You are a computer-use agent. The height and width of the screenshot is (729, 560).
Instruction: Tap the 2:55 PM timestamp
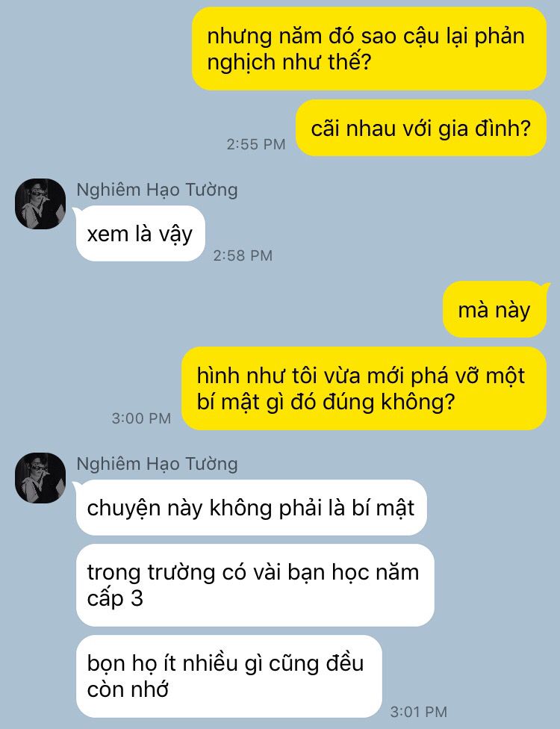pyautogui.click(x=256, y=144)
